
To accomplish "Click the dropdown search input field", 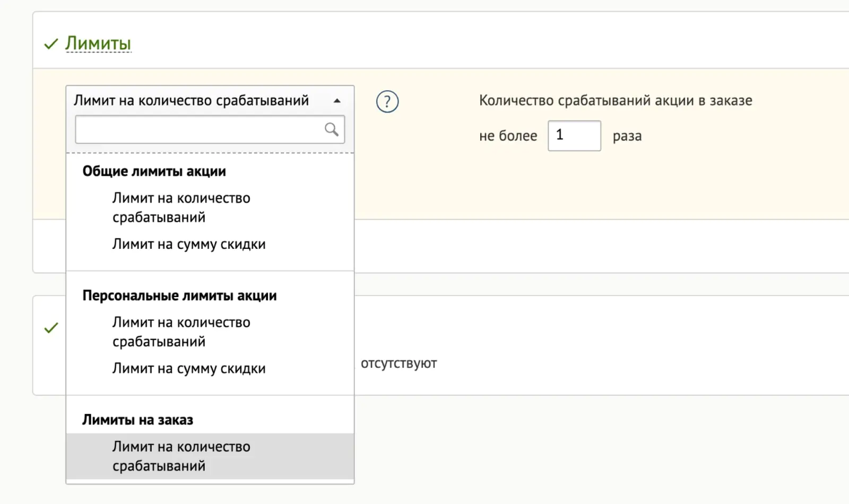I will coord(210,129).
